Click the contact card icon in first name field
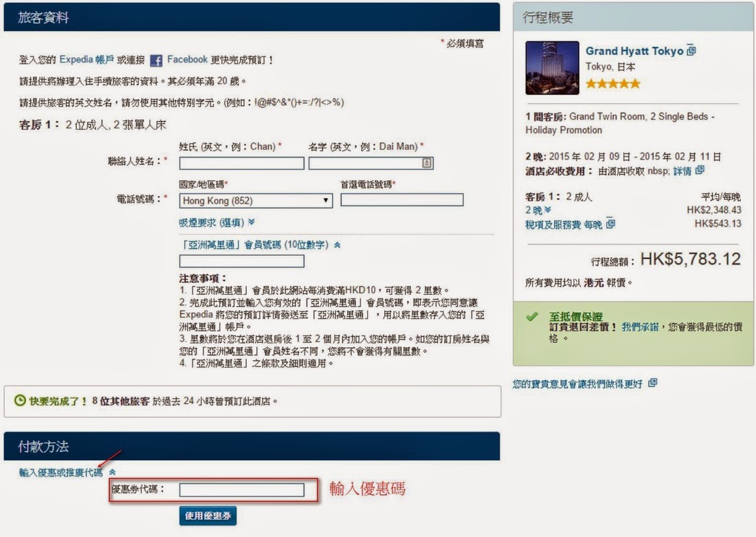Image resolution: width=756 pixels, height=537 pixels. (x=427, y=164)
